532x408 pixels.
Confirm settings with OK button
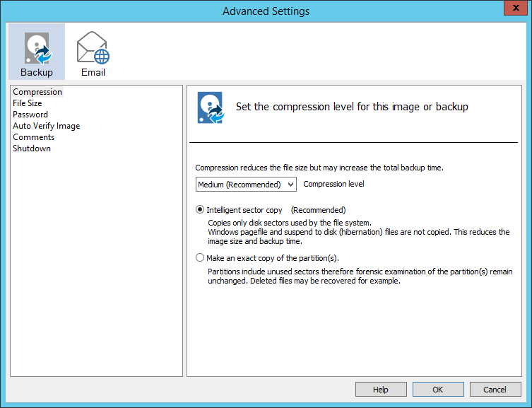(438, 390)
